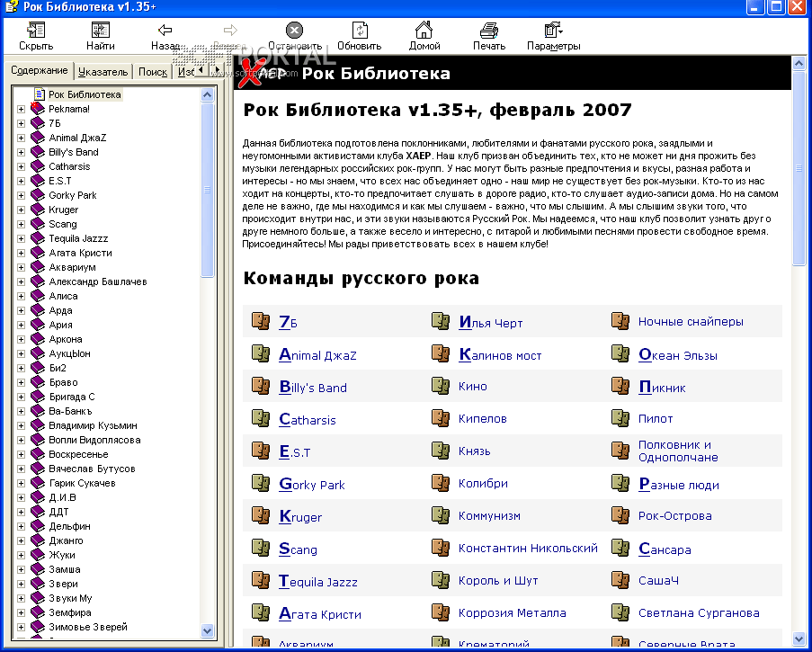Open the Разные люди link
Viewport: 812px width, 652px height.
point(678,485)
